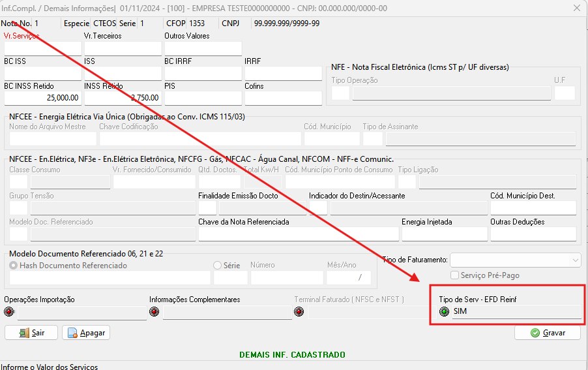Click the BC INSS Retido field with 25,000.00
Screen dimensions: 588x370
pyautogui.click(x=43, y=98)
